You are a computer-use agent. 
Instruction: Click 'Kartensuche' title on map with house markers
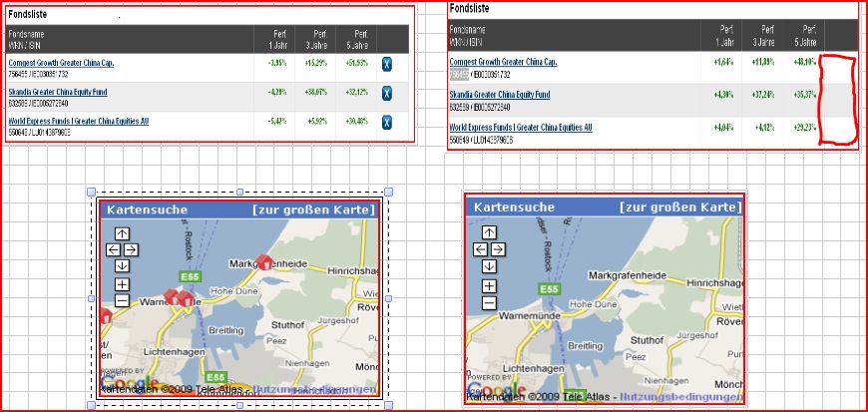(x=148, y=209)
